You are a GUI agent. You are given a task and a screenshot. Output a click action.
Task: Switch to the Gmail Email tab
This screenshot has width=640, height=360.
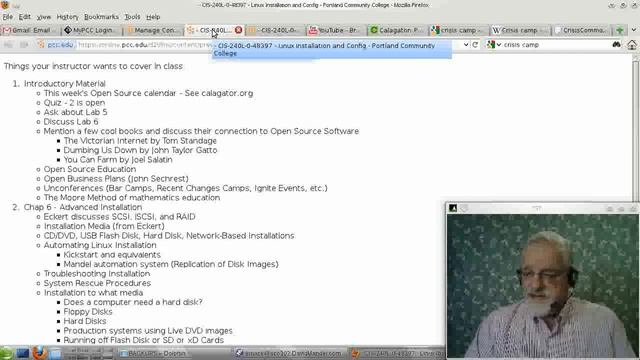tap(31, 30)
